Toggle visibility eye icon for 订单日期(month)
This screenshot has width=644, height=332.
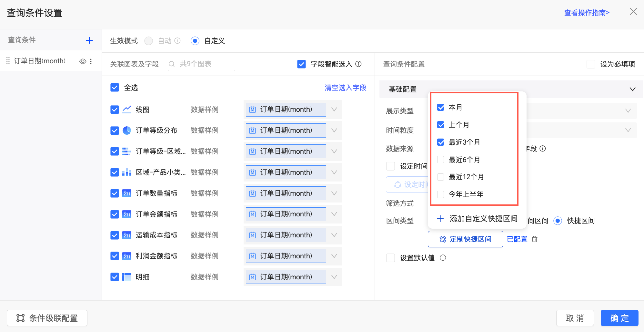[x=83, y=61]
